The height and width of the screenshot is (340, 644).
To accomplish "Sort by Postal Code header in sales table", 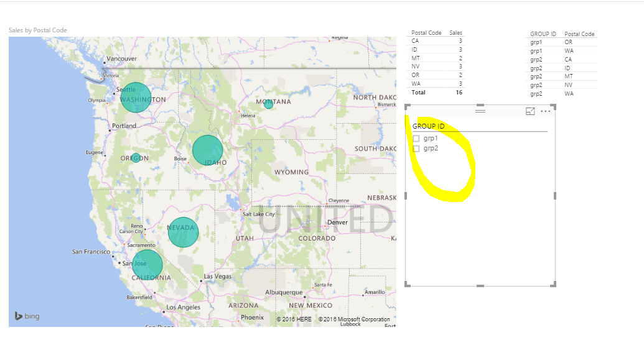I will 426,32.
